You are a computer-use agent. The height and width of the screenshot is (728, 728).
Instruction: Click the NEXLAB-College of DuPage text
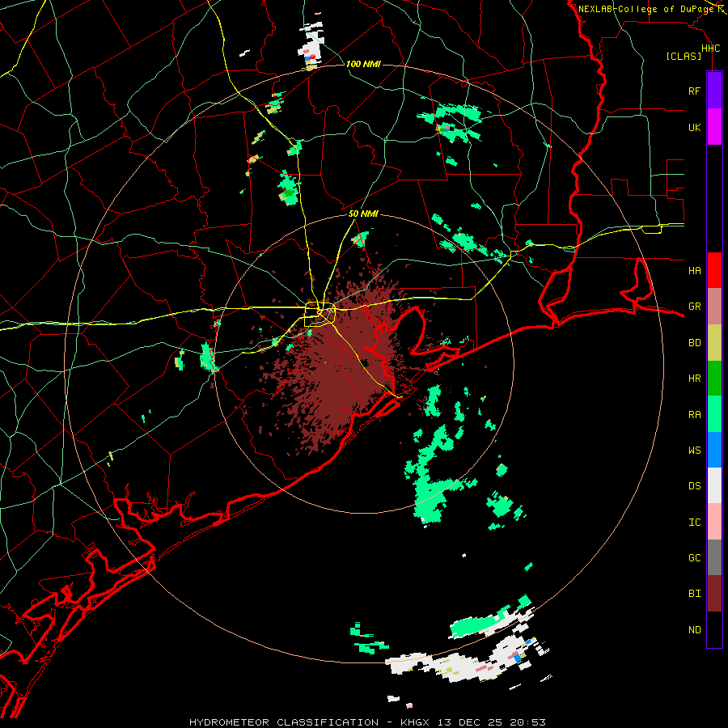click(x=645, y=9)
